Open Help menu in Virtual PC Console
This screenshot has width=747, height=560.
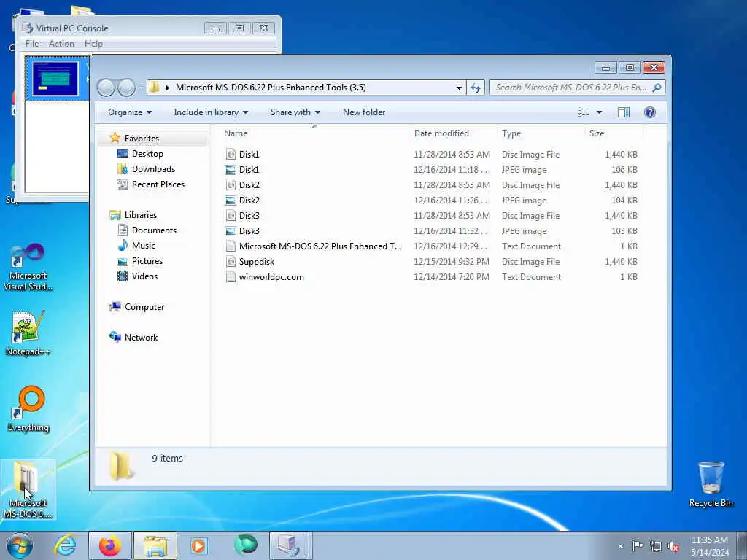tap(93, 44)
